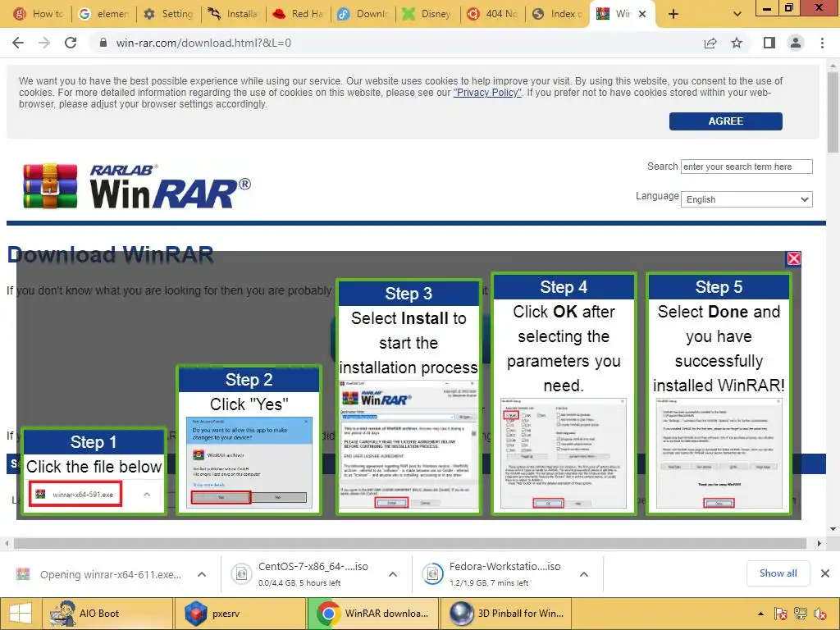
Task: Expand options for winrar-x64-611.exe download
Action: click(202, 574)
